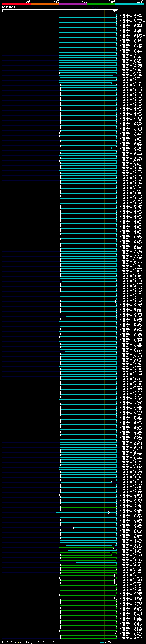Click the red ~20% identity legend segment
The height and width of the screenshot is (644, 146).
16,4
